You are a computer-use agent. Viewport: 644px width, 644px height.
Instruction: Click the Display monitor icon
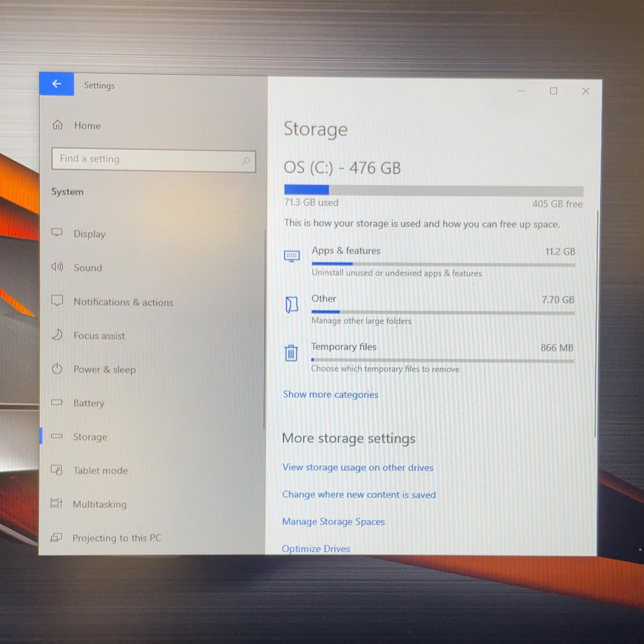pyautogui.click(x=57, y=233)
